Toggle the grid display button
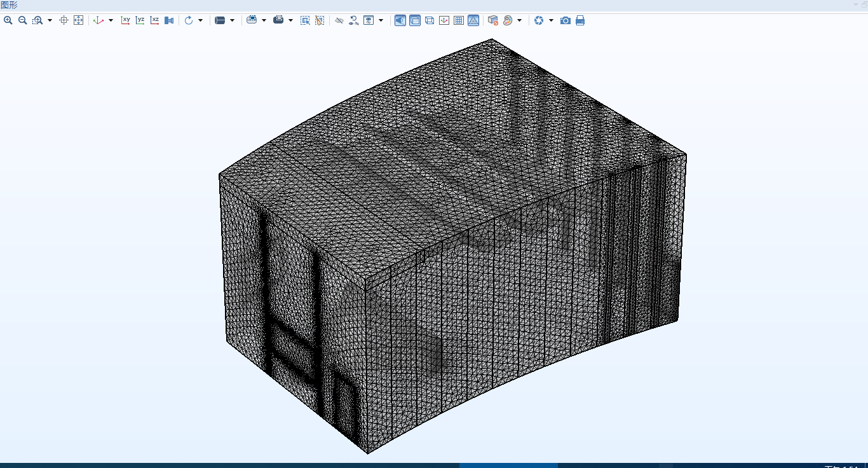Screen dimensions: 868x468 click(x=459, y=20)
